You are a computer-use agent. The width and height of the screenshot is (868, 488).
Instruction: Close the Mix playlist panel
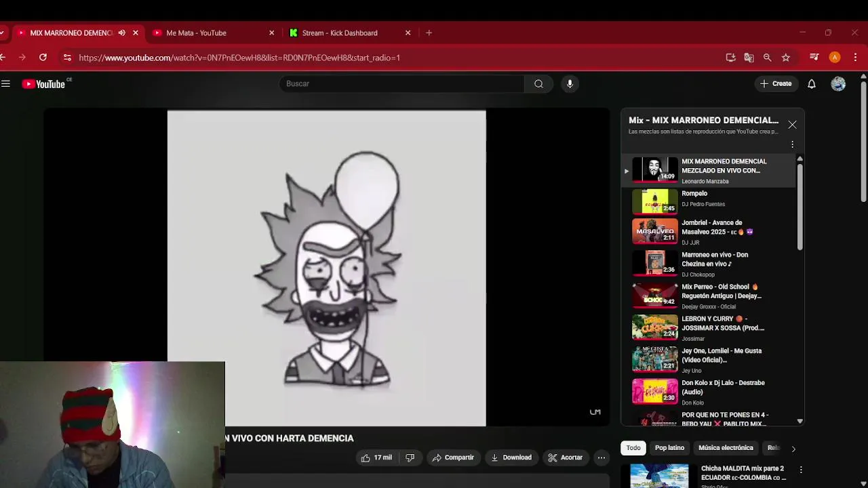(x=792, y=125)
